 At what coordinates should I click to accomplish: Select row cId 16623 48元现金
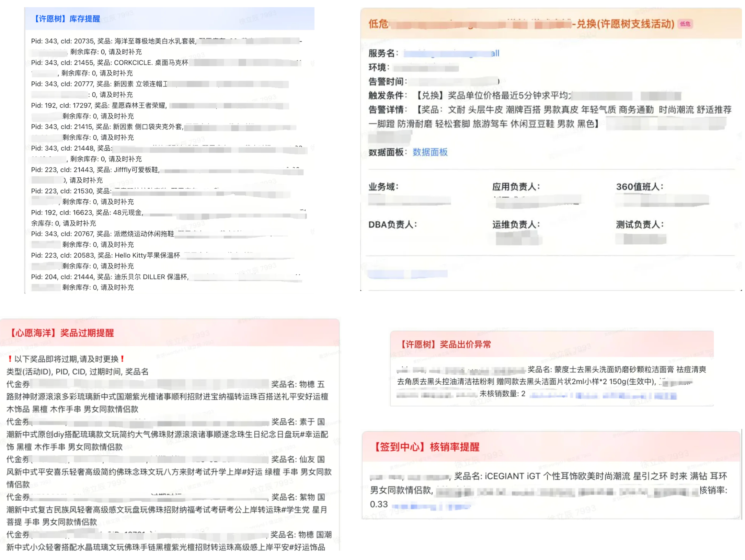pos(169,218)
